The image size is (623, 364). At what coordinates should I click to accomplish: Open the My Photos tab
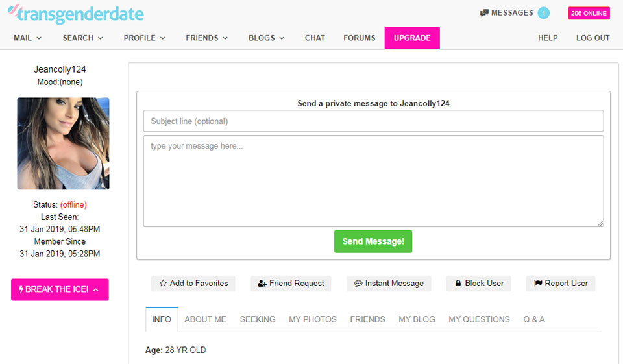coord(313,319)
